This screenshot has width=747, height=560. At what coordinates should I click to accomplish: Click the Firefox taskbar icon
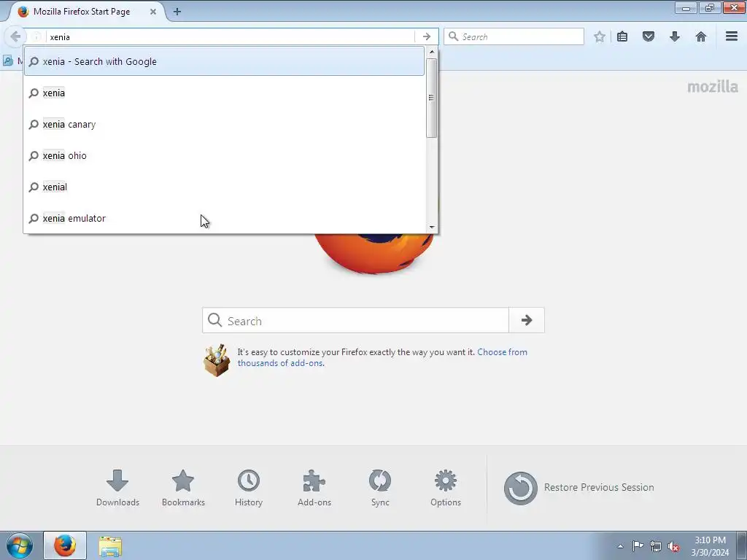tap(65, 545)
